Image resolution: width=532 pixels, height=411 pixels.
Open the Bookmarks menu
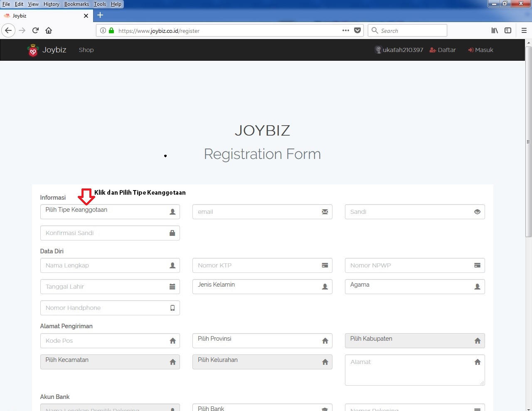pos(76,4)
